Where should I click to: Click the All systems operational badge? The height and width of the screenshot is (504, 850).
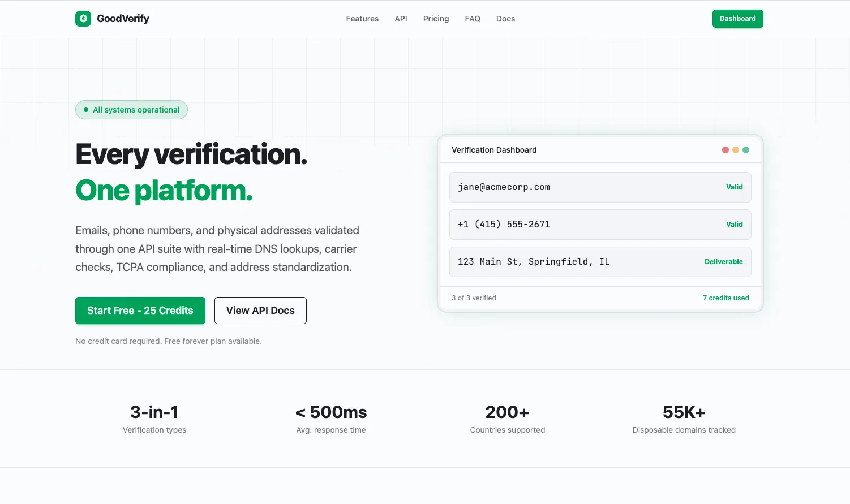(131, 110)
